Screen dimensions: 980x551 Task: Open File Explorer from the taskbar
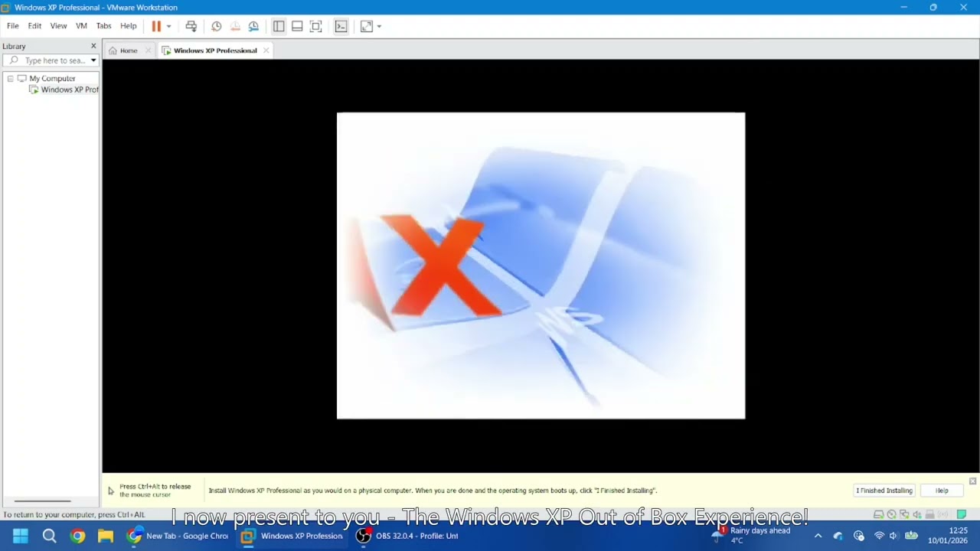click(x=106, y=536)
